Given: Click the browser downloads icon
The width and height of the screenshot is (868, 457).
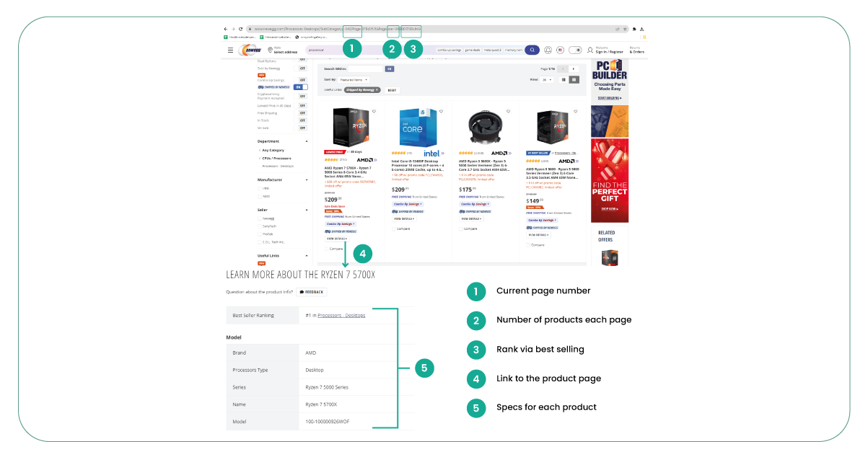Looking at the screenshot, I should click(x=642, y=29).
